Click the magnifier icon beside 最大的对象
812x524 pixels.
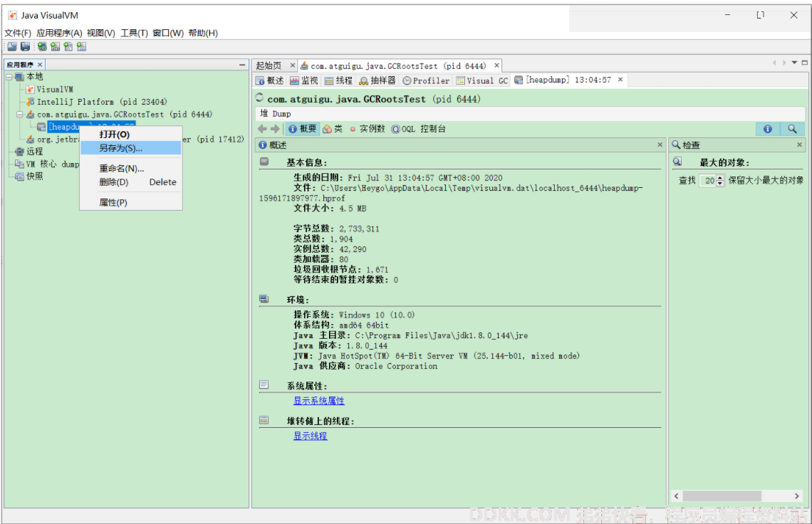pyautogui.click(x=677, y=162)
